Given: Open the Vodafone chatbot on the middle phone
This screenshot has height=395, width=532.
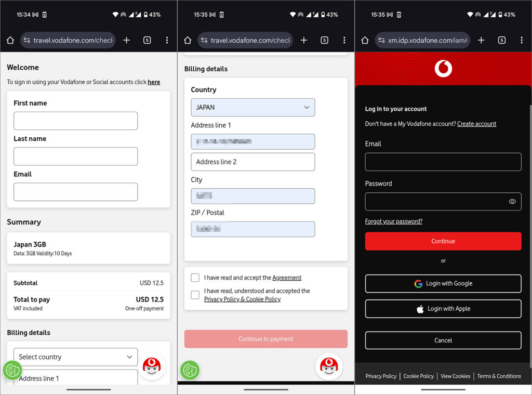Looking at the screenshot, I should coord(329,366).
